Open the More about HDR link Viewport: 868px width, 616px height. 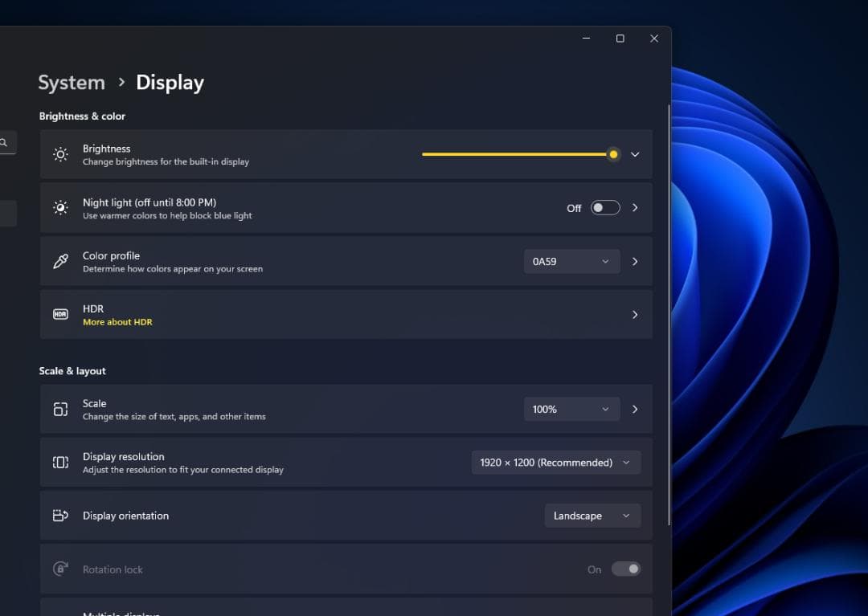(117, 322)
